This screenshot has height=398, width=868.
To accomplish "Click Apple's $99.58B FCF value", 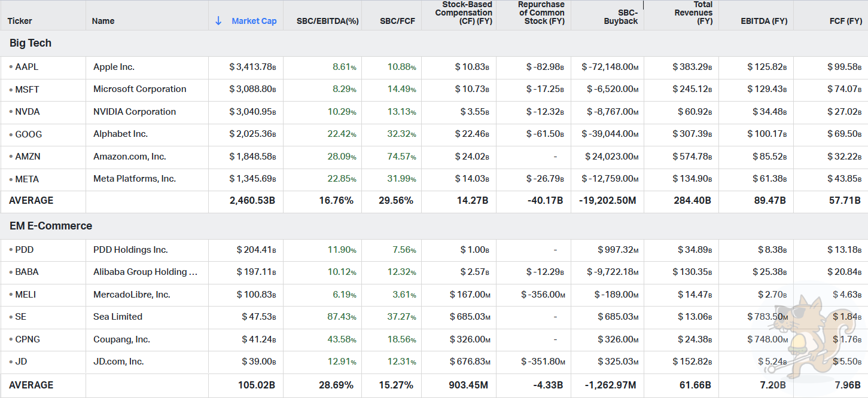I will pos(845,67).
